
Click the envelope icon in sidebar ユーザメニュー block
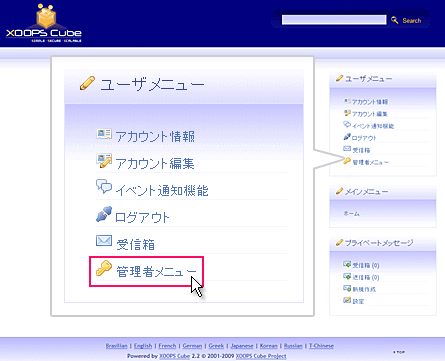(347, 149)
